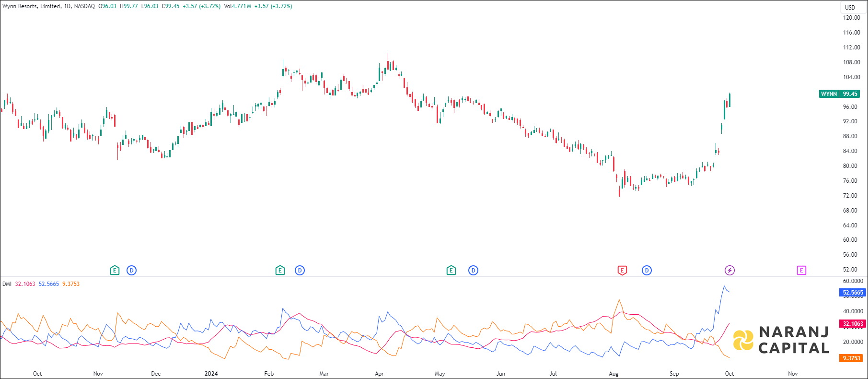Open the USD currency selector
The image size is (868, 379).
850,7
